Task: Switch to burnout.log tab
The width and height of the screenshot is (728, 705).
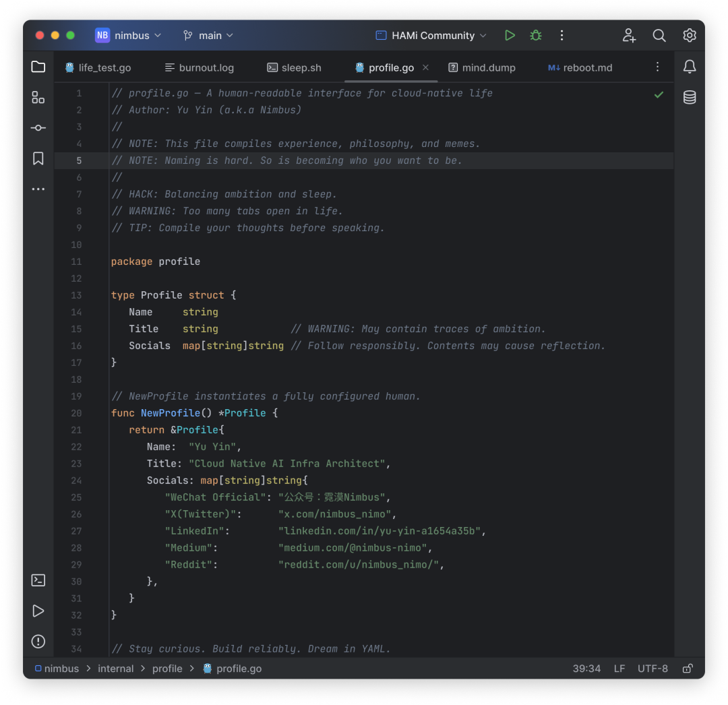Action: pos(199,68)
